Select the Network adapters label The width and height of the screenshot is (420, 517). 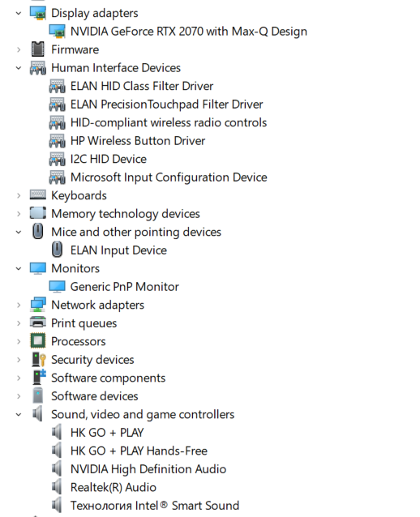(98, 305)
